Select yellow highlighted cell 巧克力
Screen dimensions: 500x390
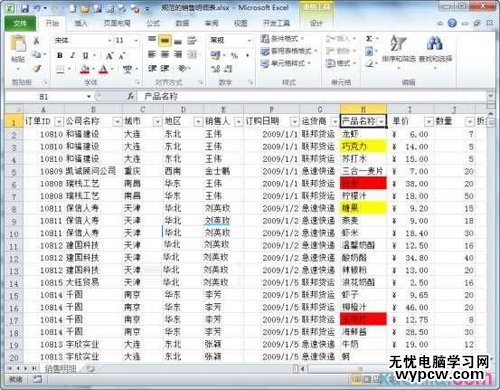coord(363,146)
